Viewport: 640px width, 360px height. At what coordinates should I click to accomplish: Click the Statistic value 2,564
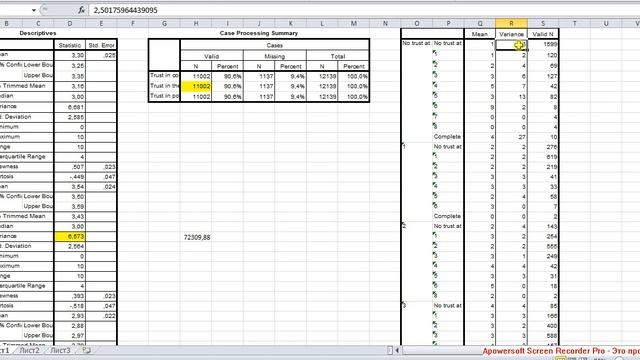70,246
